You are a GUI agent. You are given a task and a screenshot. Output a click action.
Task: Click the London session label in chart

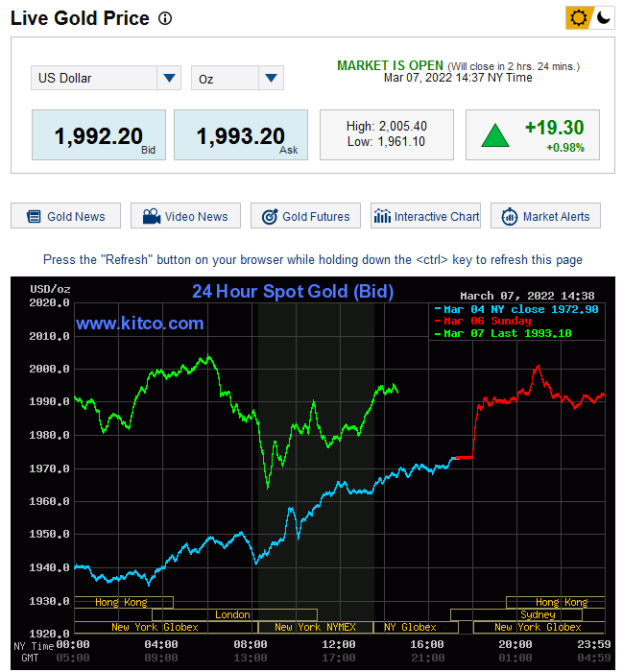pos(232,614)
